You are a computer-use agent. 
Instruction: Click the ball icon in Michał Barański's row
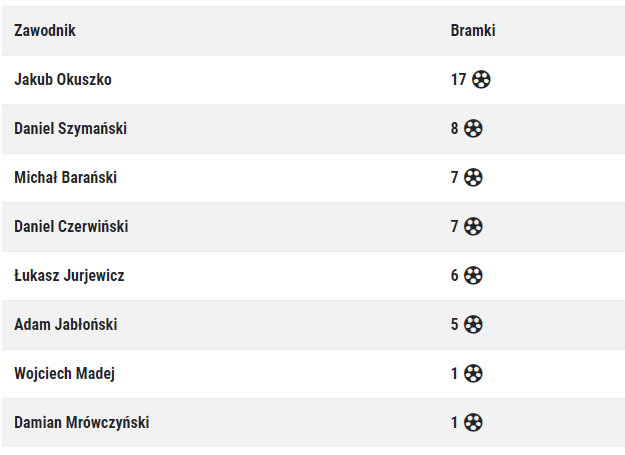[x=473, y=177]
